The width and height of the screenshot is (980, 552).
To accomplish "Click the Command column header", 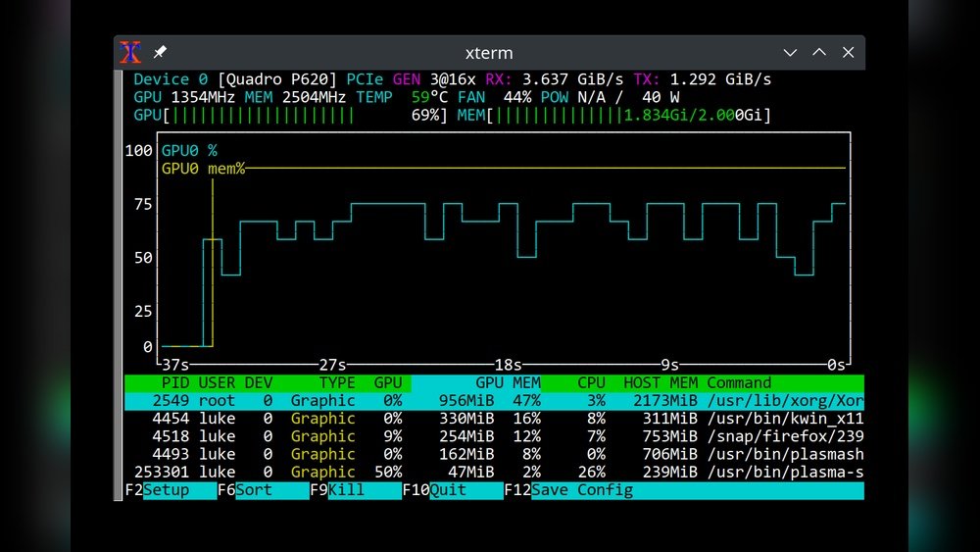I will tap(739, 383).
